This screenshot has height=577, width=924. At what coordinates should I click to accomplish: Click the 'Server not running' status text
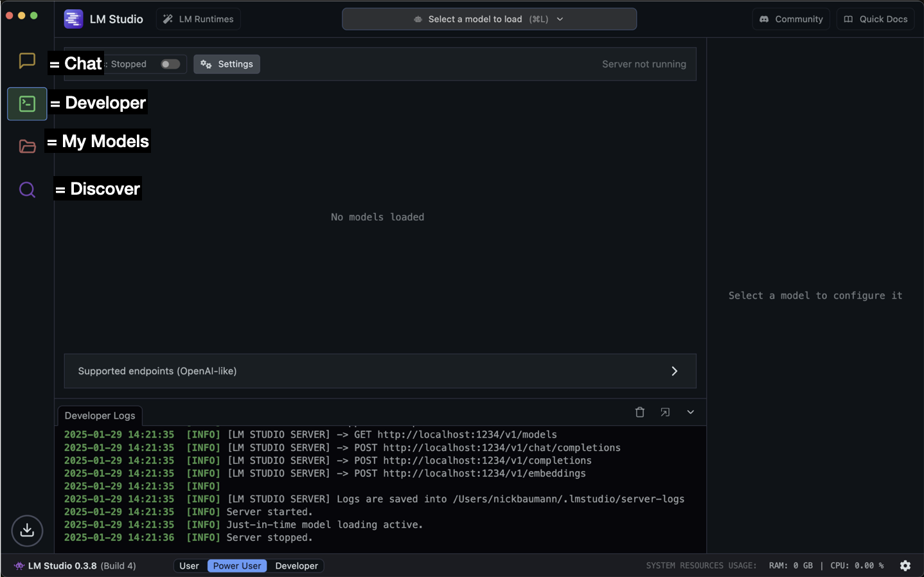[644, 64]
